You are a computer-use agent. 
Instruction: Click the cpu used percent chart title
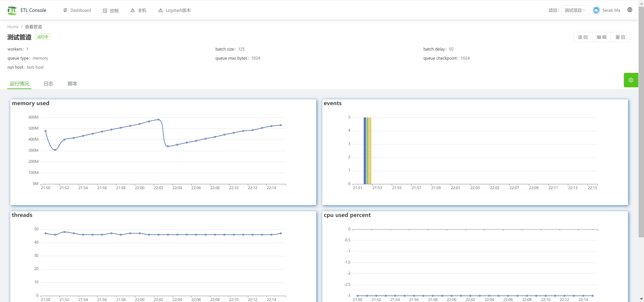point(347,215)
